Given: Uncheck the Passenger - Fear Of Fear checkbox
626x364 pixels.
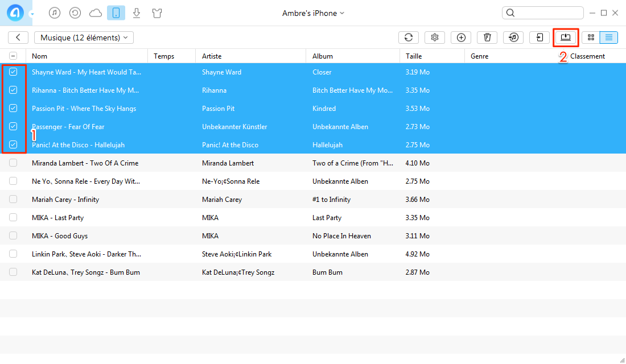Looking at the screenshot, I should click(x=13, y=126).
